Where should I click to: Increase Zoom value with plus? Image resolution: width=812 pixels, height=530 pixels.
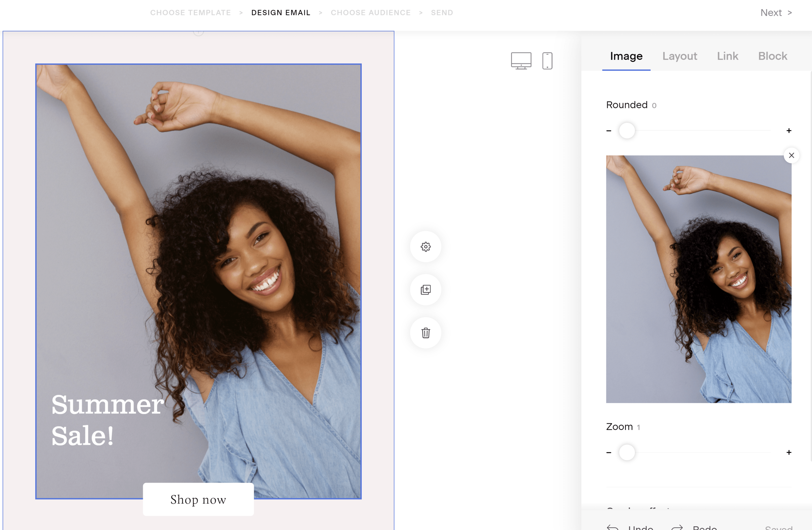789,453
